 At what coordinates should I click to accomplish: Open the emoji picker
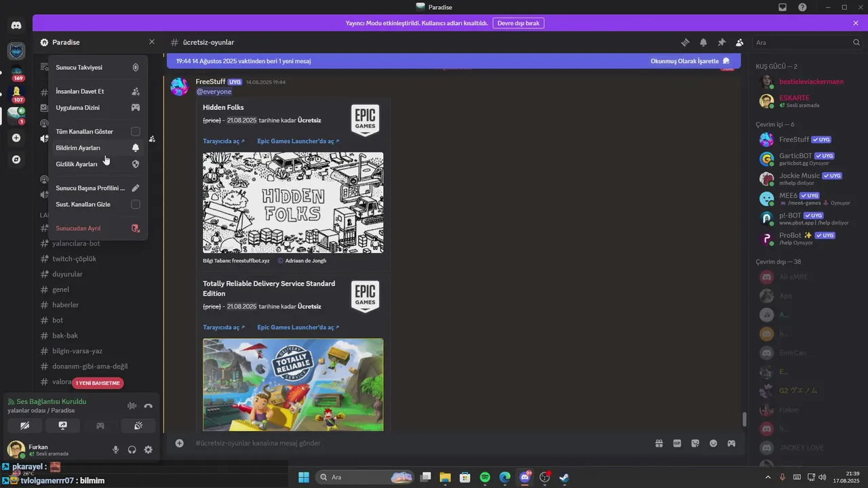pyautogui.click(x=713, y=443)
